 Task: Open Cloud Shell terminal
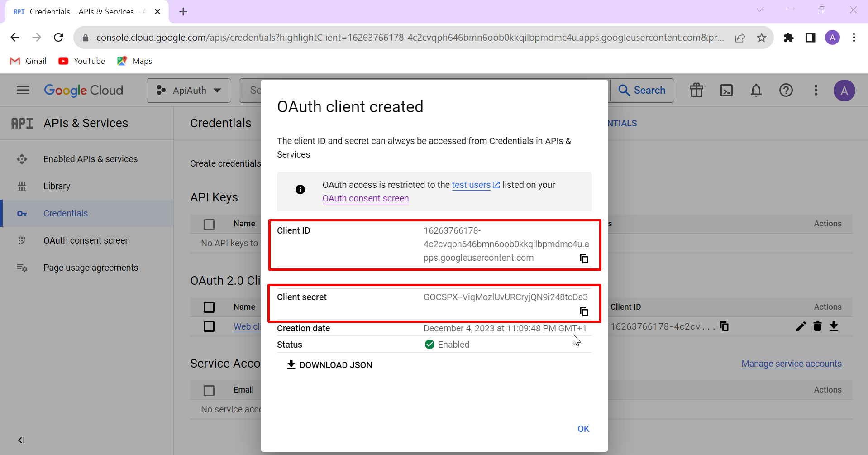(726, 90)
